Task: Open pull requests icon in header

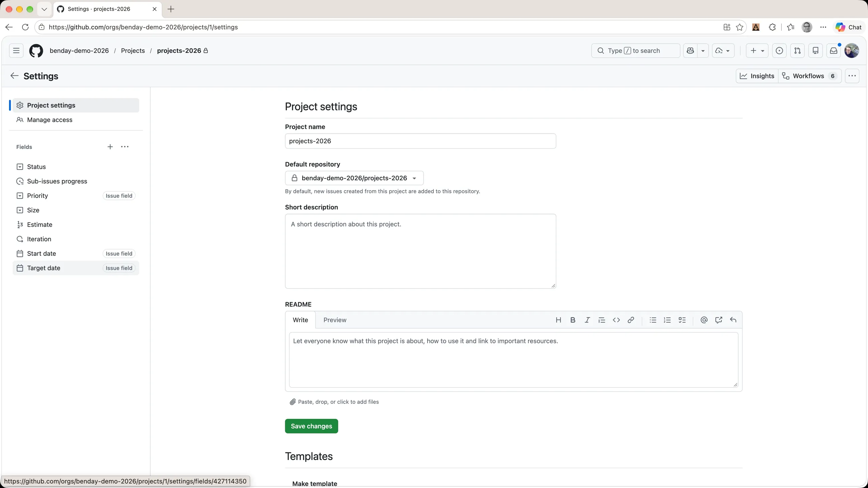Action: 798,50
